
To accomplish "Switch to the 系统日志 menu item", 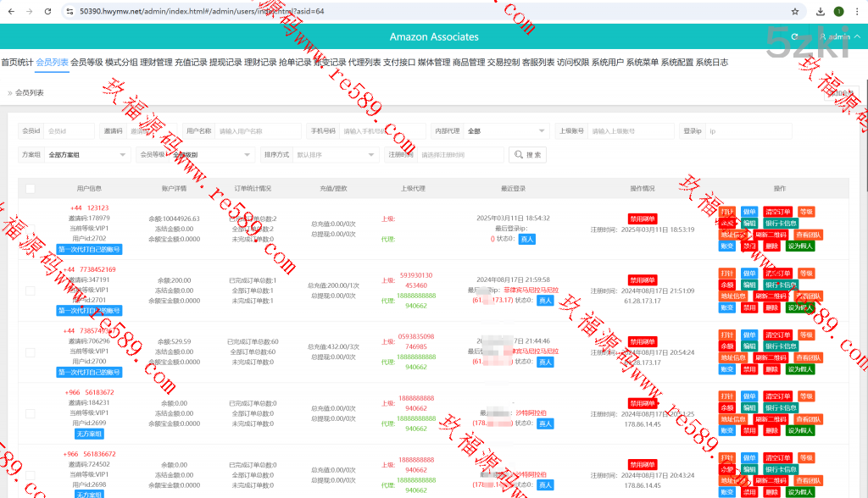I will (x=711, y=63).
